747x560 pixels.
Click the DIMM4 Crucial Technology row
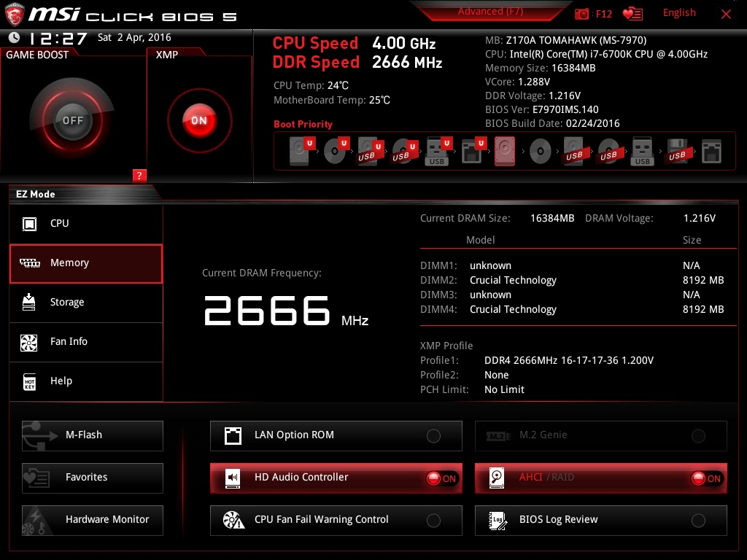pos(572,309)
